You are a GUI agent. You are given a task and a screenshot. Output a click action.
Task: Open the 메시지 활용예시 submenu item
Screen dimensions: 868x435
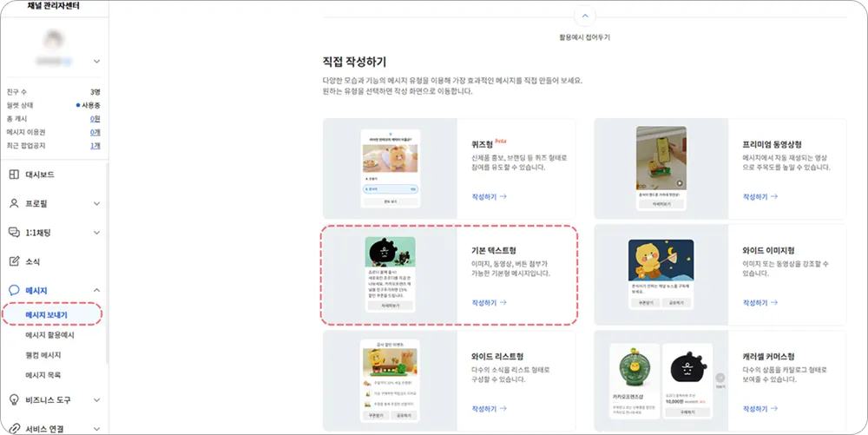[x=49, y=335]
